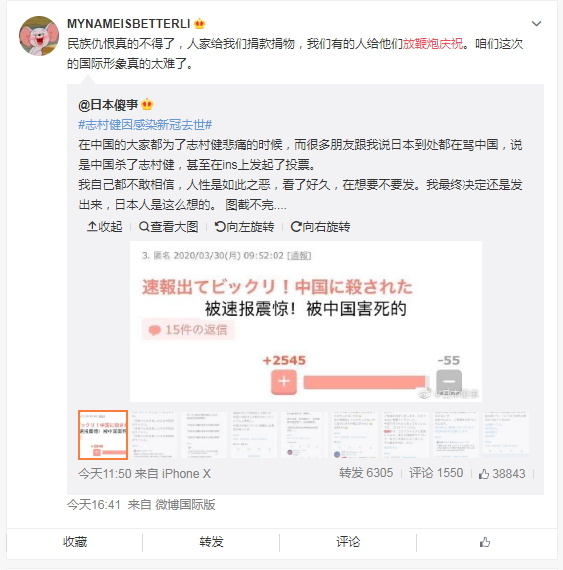Select the last image thumbnail in strip
Screen dimensions: 563x570
tap(505, 435)
